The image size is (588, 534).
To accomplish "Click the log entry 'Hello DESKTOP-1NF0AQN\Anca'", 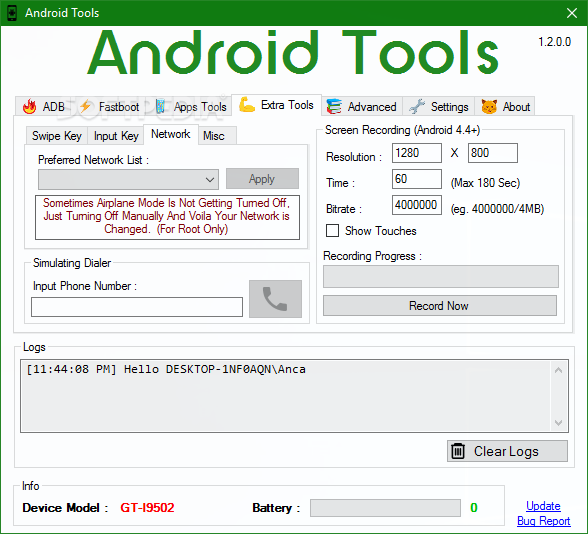I will 214,369.
